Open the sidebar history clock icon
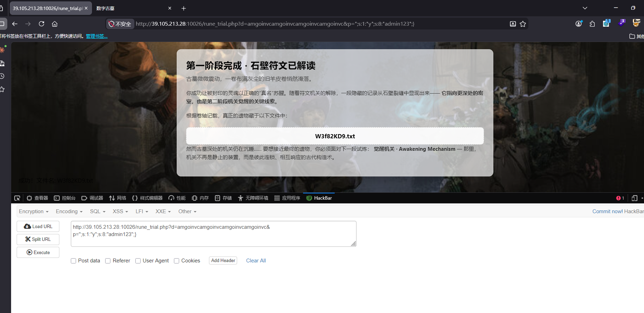This screenshot has width=644, height=313. 2,76
